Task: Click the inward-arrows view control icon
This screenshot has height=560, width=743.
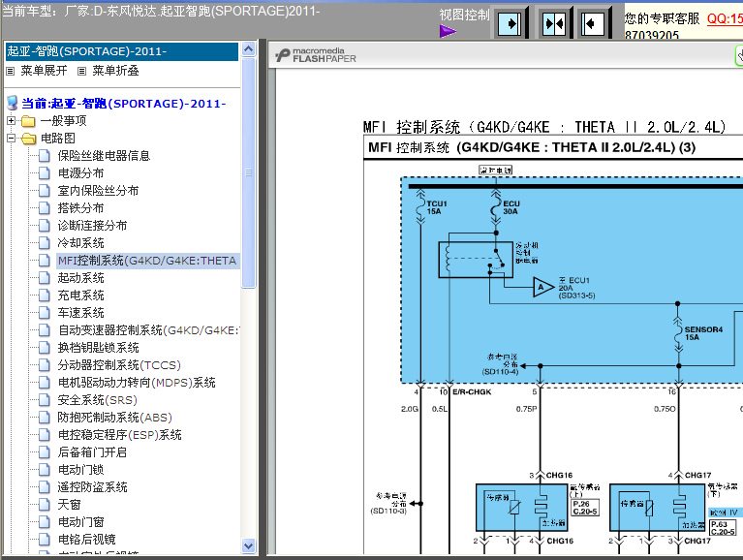Action: click(554, 22)
